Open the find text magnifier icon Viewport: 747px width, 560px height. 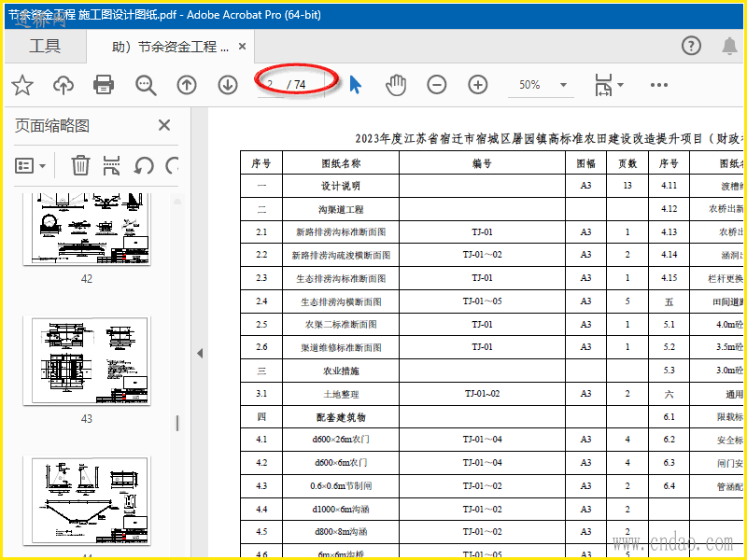(146, 85)
